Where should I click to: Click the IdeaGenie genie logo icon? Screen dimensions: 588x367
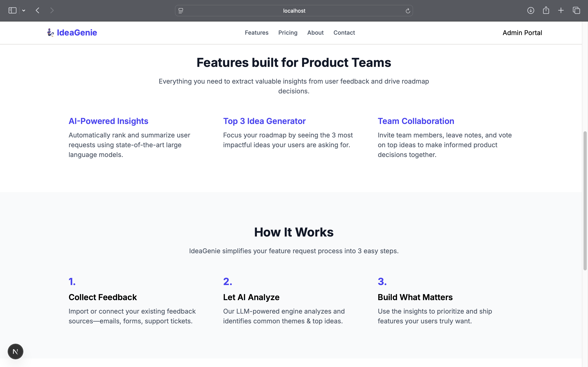(50, 33)
